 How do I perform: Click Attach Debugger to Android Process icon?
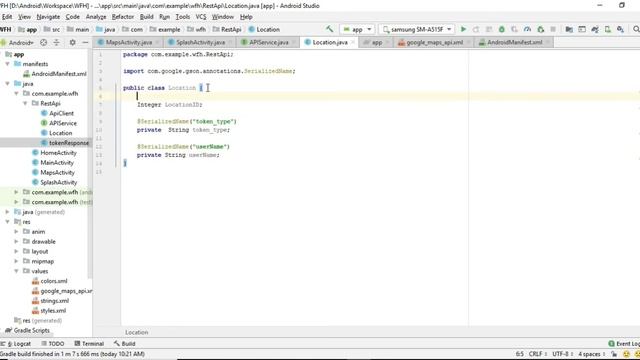(x=540, y=29)
